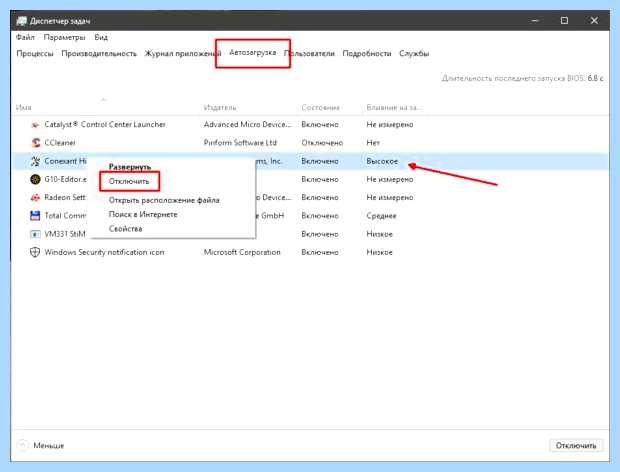The height and width of the screenshot is (472, 620).
Task: Open the Параметры menu
Action: pyautogui.click(x=64, y=37)
